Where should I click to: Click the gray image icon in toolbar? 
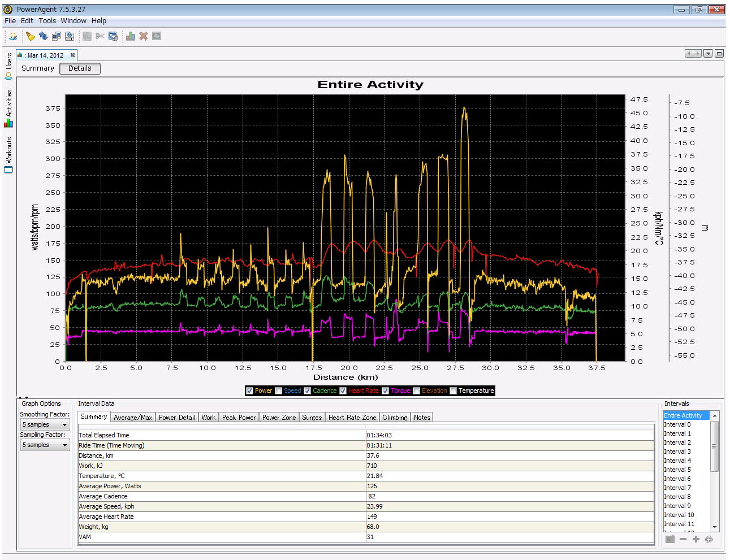click(157, 36)
